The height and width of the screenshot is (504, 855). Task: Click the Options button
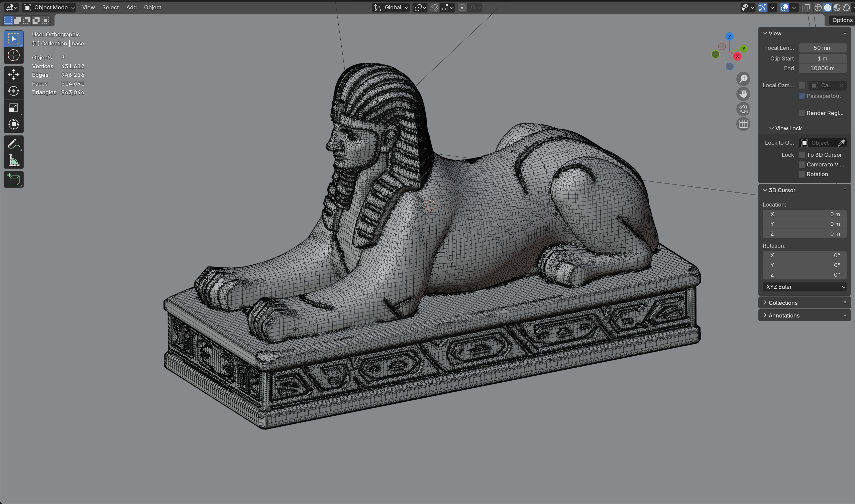[842, 20]
